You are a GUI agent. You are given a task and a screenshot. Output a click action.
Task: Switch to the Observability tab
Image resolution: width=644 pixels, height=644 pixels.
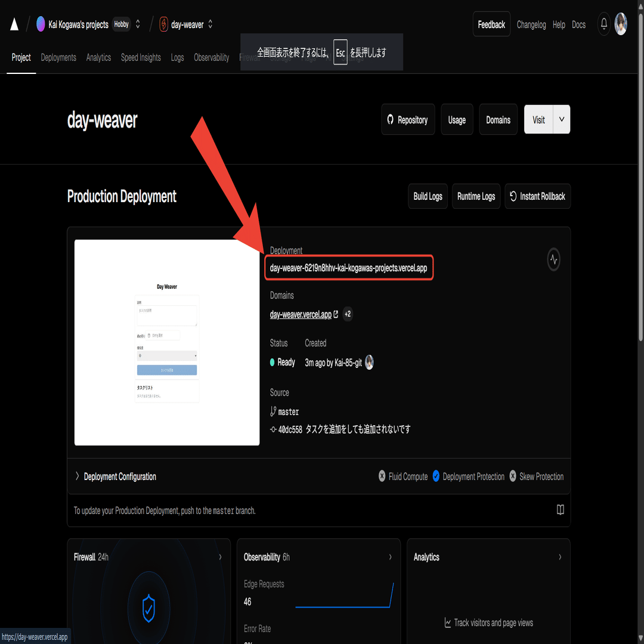point(212,57)
